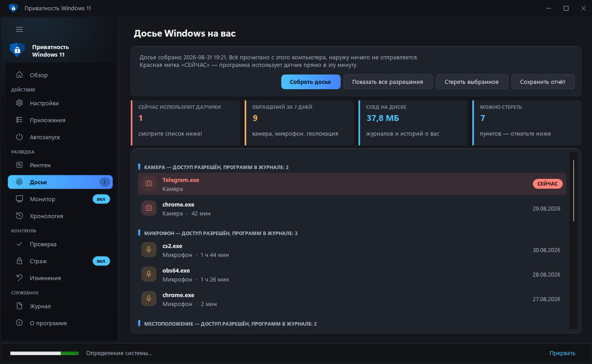Image resolution: width=592 pixels, height=364 pixels.
Task: Click the Хронология clock icon
Action: pyautogui.click(x=19, y=216)
